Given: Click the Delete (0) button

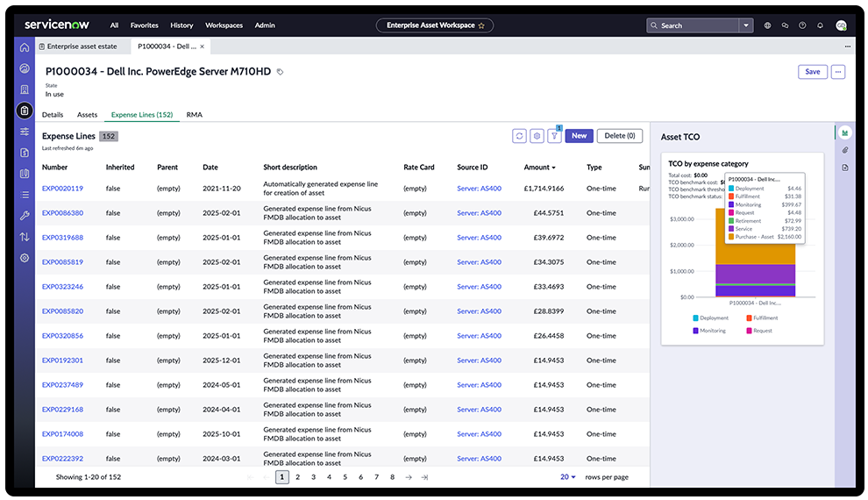Looking at the screenshot, I should pos(620,136).
